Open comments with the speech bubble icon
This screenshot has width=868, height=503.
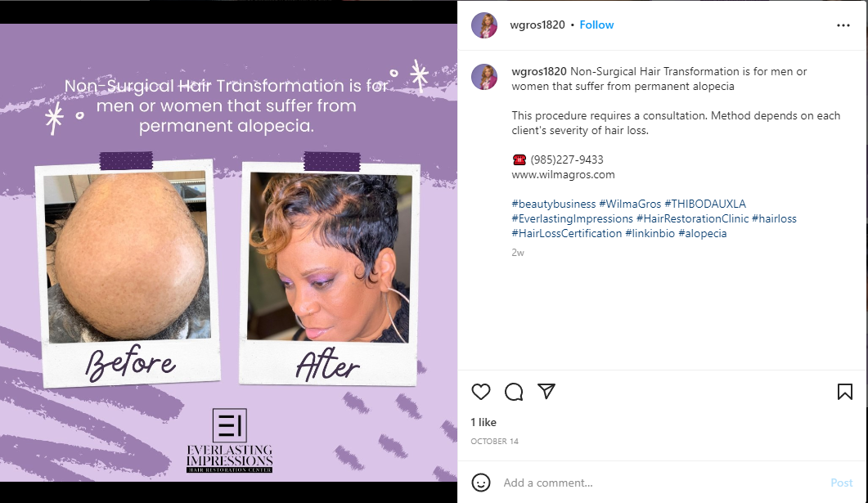[514, 392]
